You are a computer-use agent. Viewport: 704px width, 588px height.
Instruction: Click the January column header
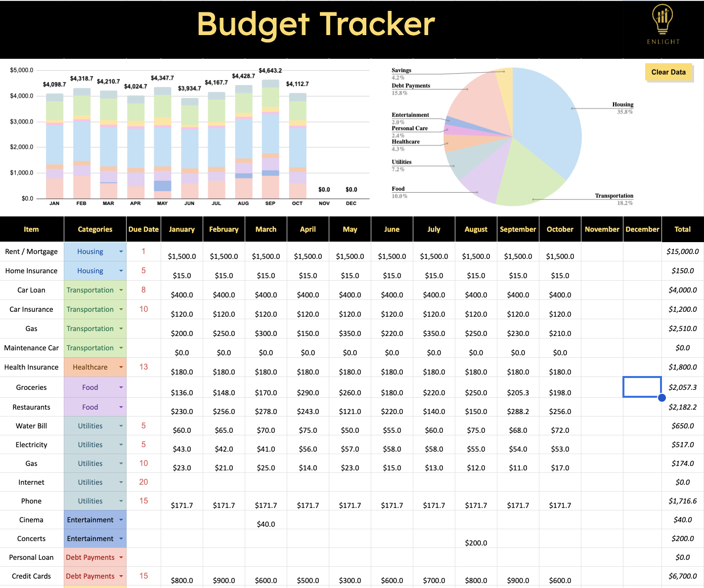182,229
